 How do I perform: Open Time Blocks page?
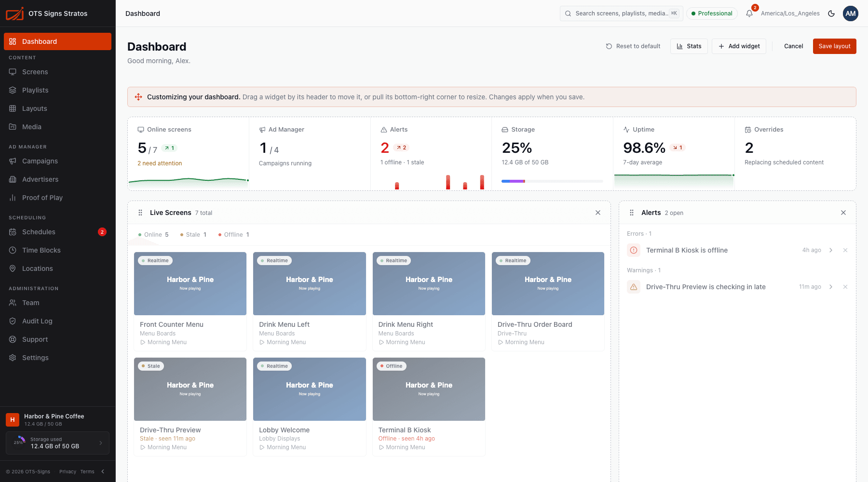click(57, 250)
